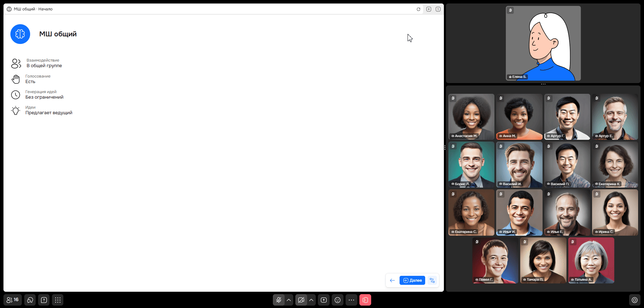Expand microphone options chevron

289,300
